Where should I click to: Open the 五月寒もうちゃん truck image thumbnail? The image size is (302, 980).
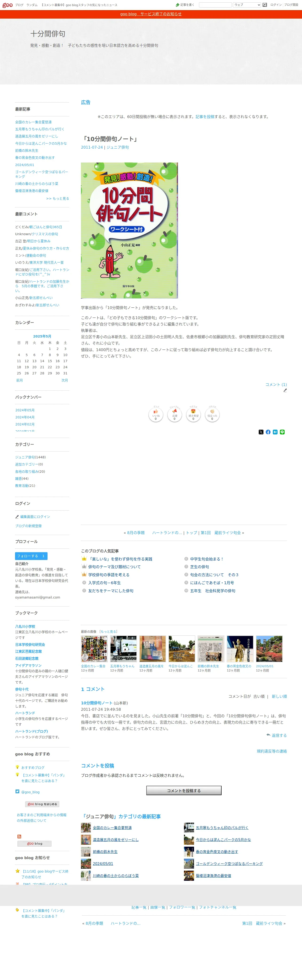[123, 649]
